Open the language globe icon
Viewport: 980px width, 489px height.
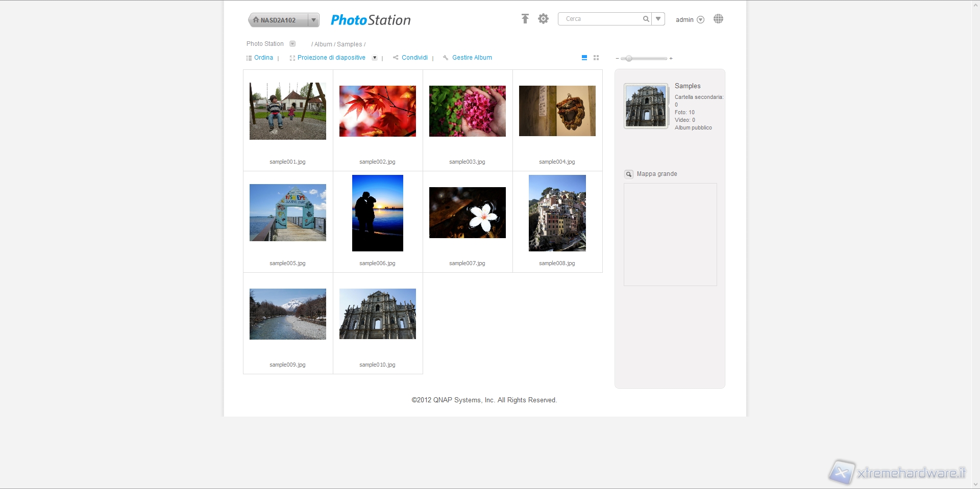click(x=718, y=19)
